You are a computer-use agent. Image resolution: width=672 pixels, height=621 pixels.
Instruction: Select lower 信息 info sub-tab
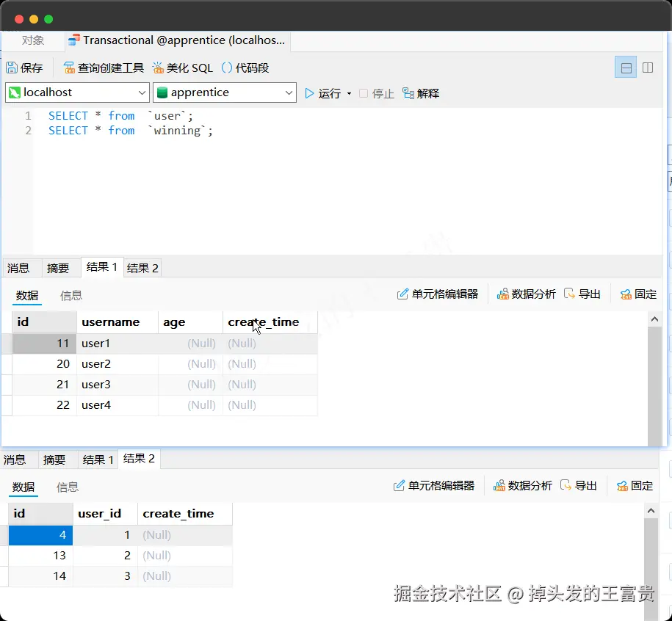pos(68,487)
